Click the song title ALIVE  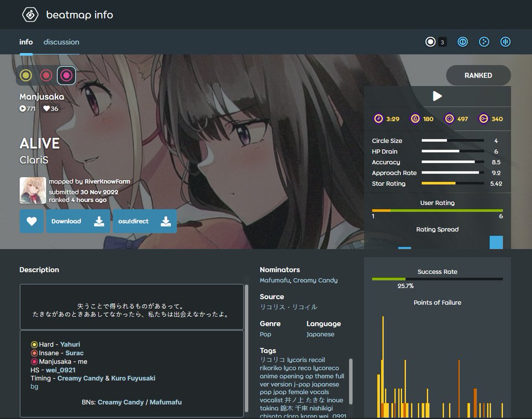click(x=39, y=143)
